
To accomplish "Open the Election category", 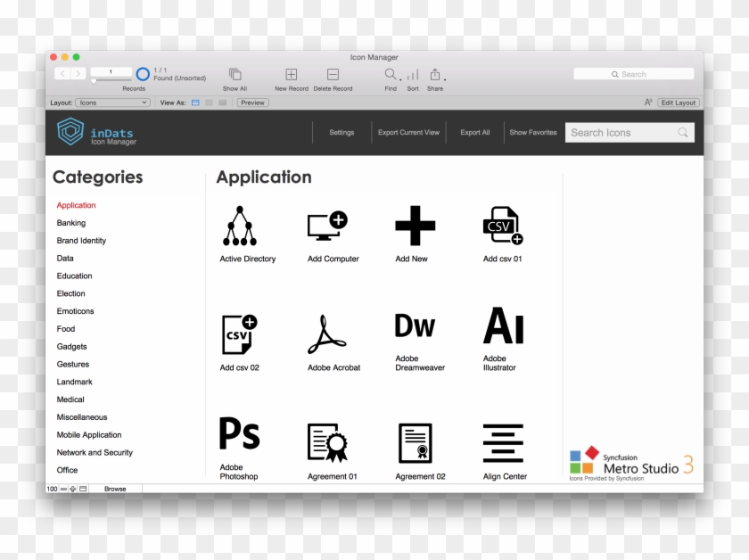I will tap(70, 293).
